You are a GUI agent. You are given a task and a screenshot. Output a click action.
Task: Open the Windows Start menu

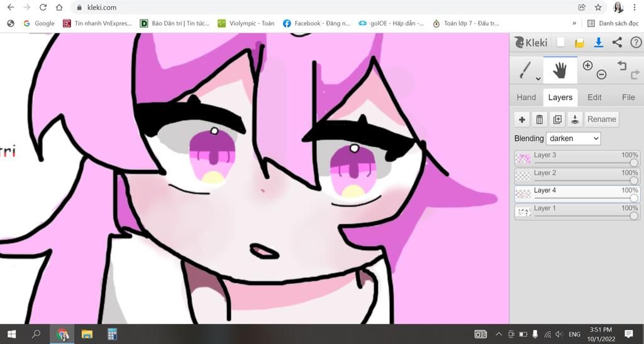[x=11, y=334]
